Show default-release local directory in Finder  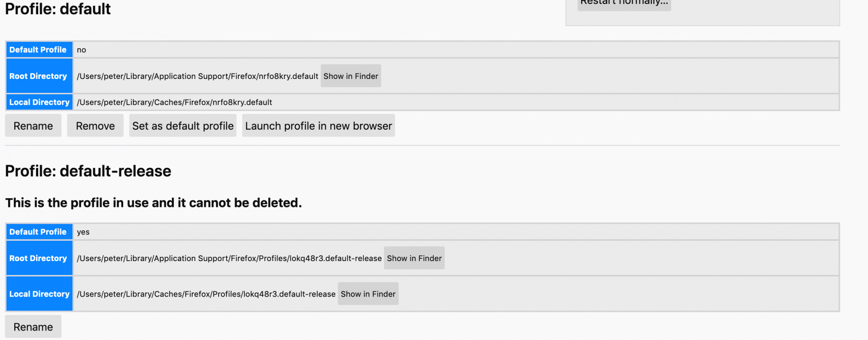coord(368,294)
